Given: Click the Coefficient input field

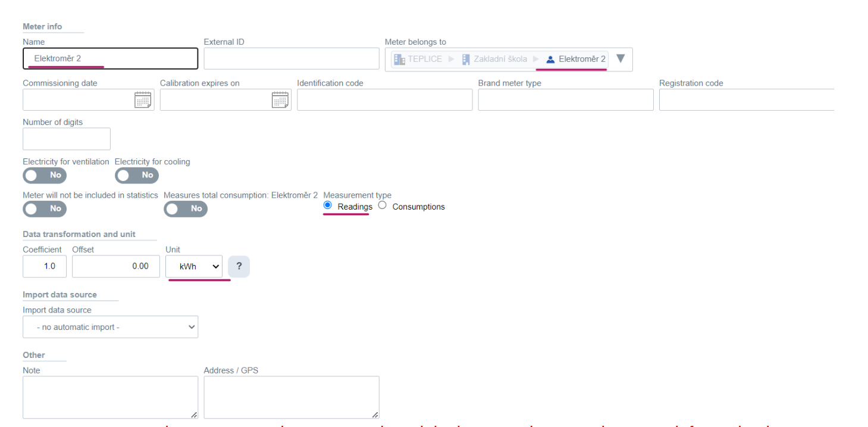Looking at the screenshot, I should click(45, 266).
